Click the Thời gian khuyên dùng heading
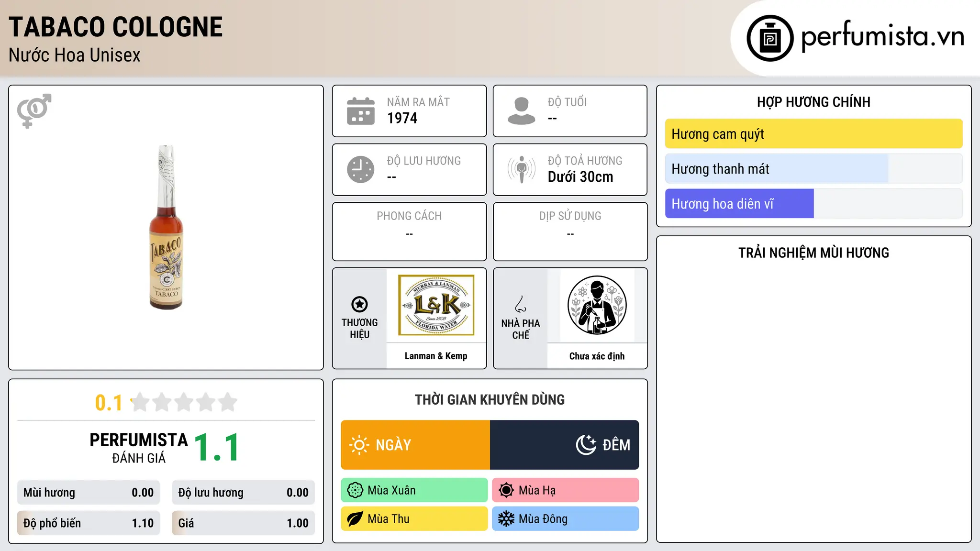The width and height of the screenshot is (980, 551). (490, 399)
